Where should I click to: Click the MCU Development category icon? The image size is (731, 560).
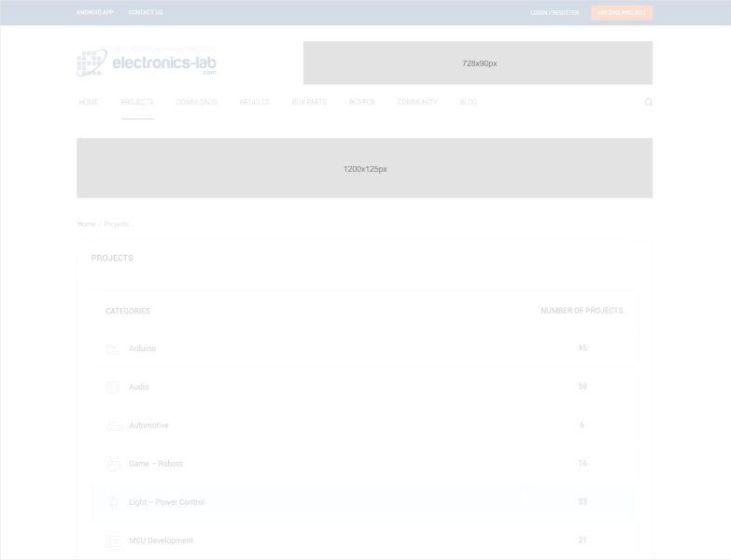point(113,540)
